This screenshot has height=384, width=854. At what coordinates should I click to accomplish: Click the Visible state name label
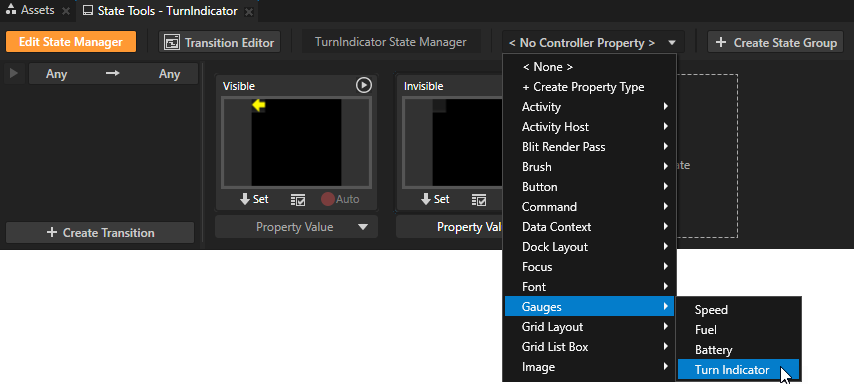[x=239, y=86]
